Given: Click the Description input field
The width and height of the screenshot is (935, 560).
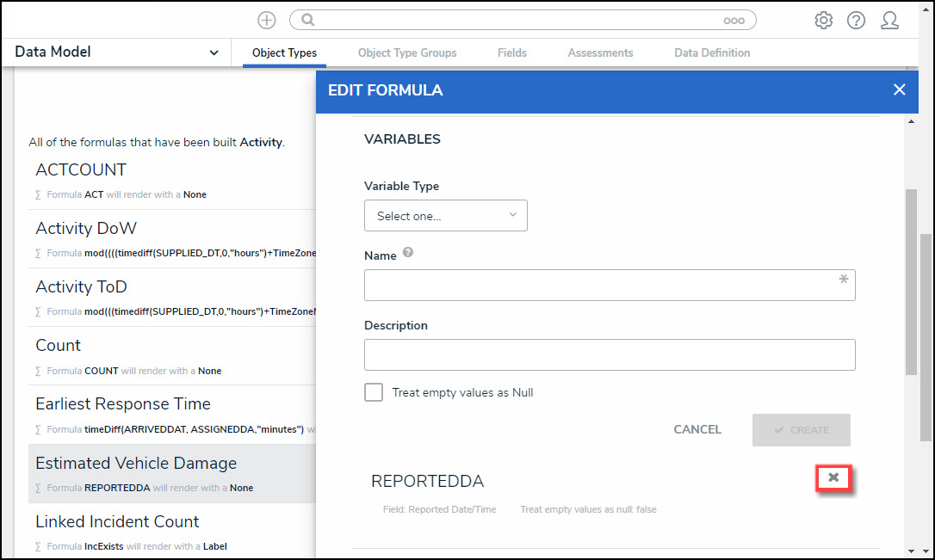Looking at the screenshot, I should click(610, 354).
